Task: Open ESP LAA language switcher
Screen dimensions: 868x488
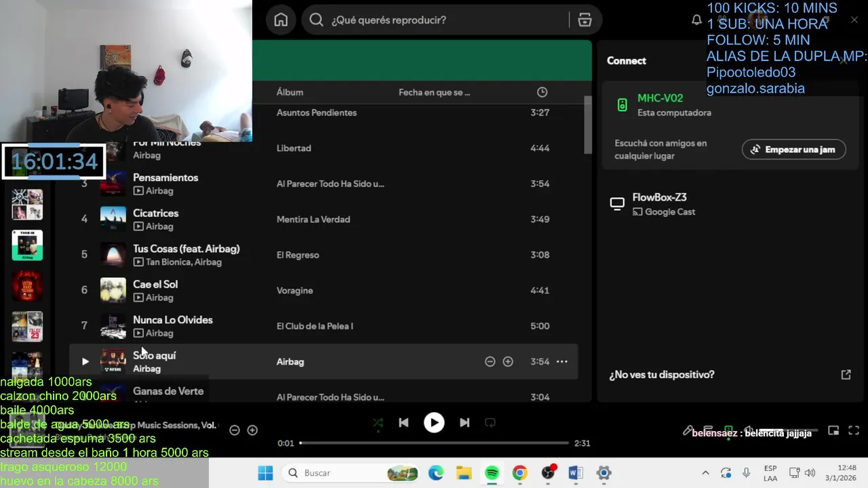Action: (x=770, y=473)
